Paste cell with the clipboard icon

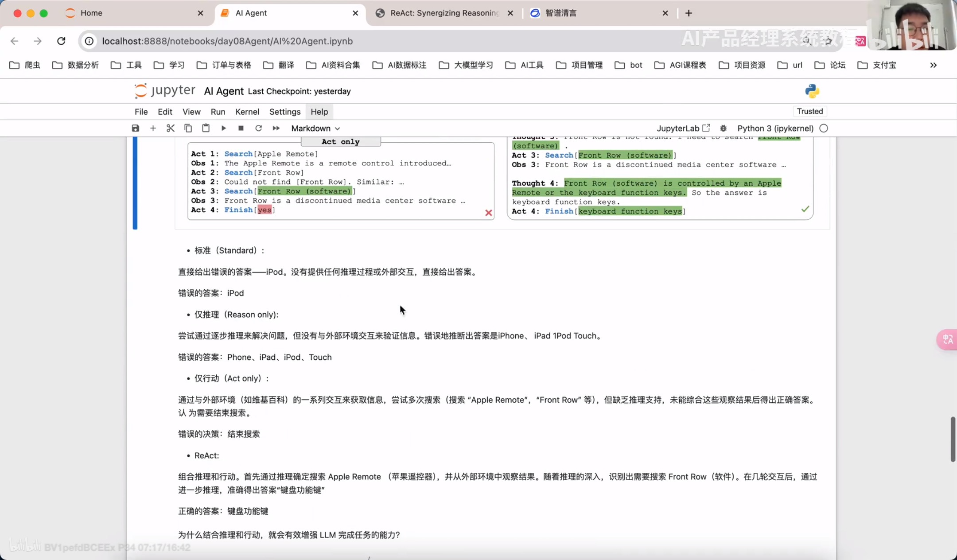click(x=206, y=128)
